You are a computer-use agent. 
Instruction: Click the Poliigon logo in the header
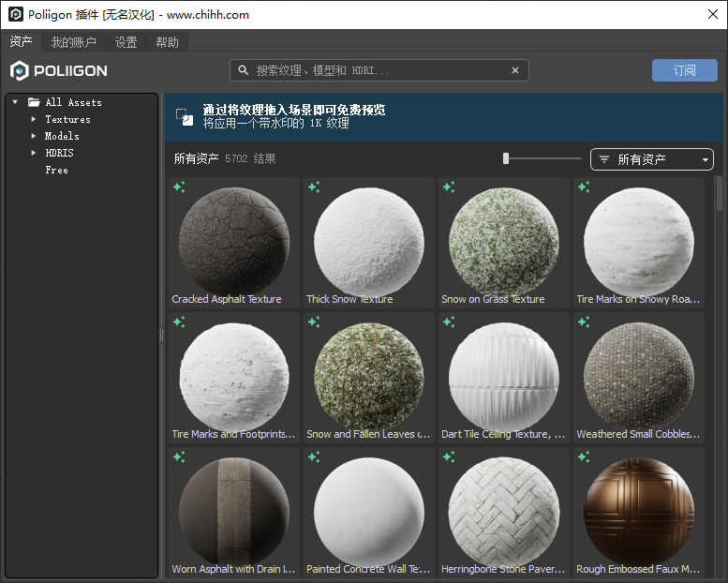tap(59, 70)
